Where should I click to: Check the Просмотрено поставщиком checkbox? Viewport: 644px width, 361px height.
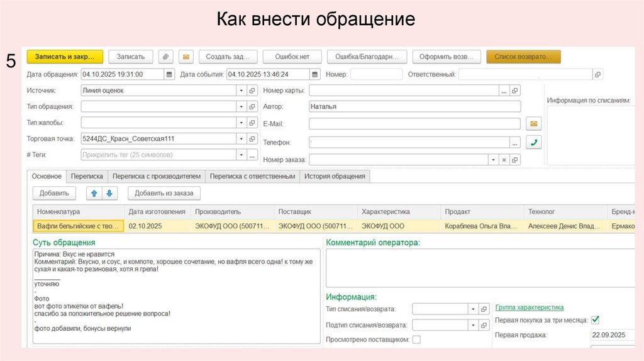tap(416, 340)
